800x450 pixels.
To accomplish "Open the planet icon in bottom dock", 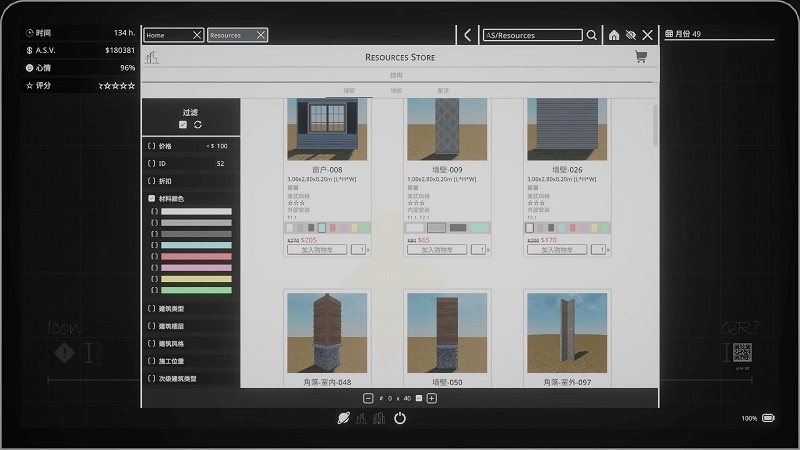I will click(343, 418).
